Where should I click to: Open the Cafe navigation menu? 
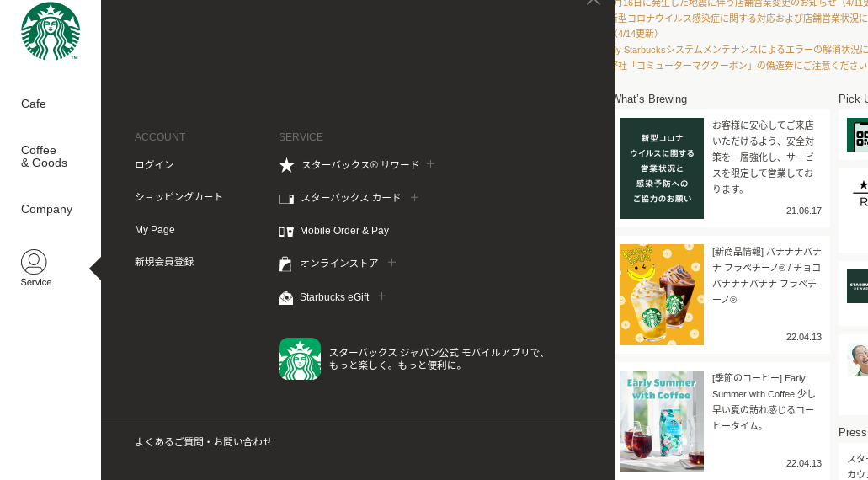tap(33, 104)
